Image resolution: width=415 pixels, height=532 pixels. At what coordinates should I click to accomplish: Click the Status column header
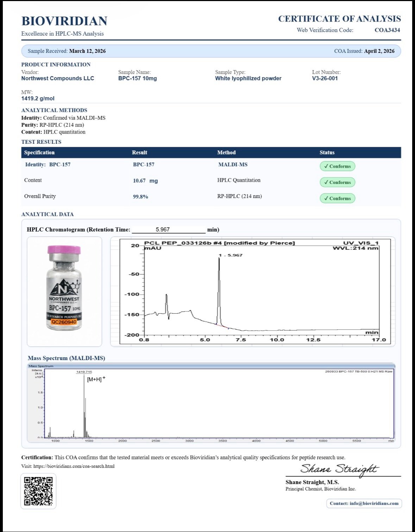[x=327, y=153]
